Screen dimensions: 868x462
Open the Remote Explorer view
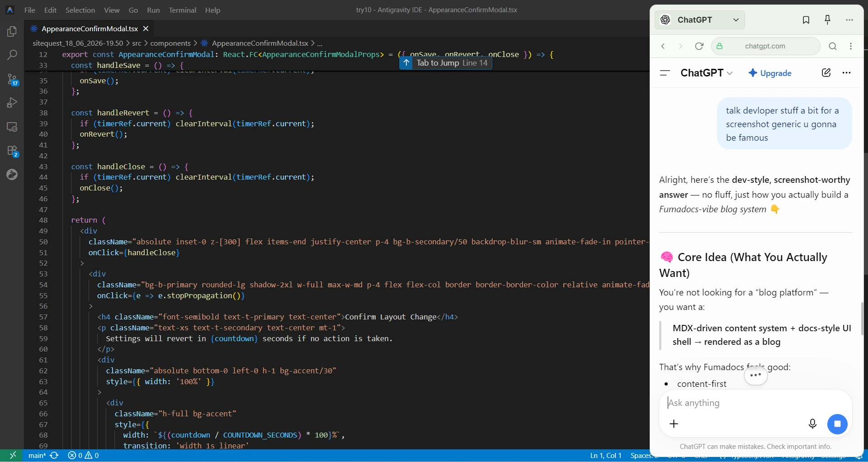click(x=12, y=127)
